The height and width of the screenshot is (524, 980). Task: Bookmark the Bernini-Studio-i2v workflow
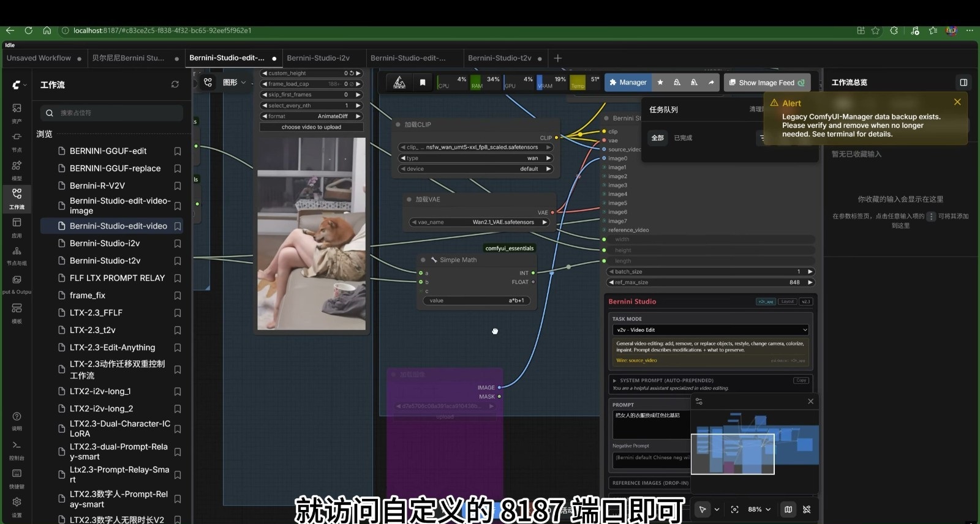click(178, 244)
